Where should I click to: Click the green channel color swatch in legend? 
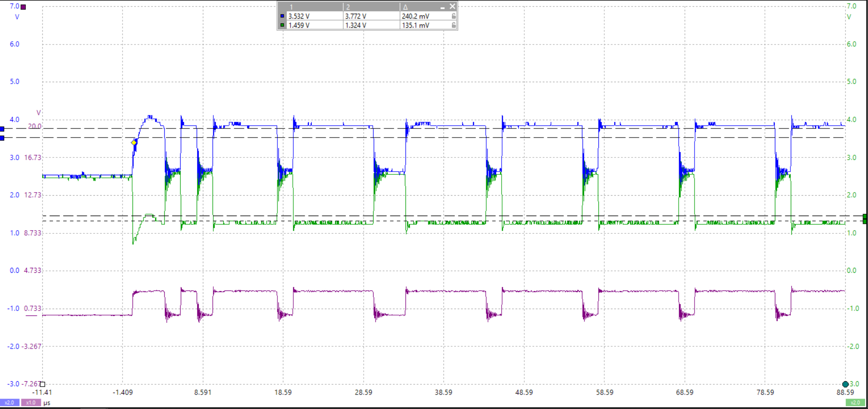282,25
